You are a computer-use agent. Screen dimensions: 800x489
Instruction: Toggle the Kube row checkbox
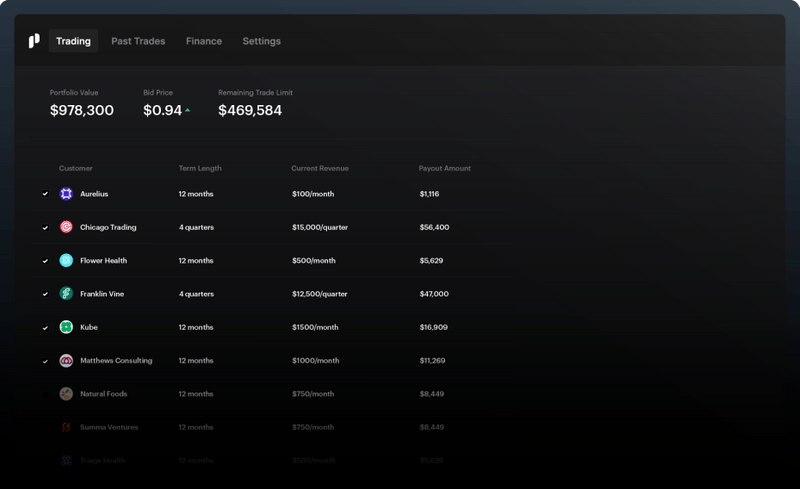coord(45,328)
